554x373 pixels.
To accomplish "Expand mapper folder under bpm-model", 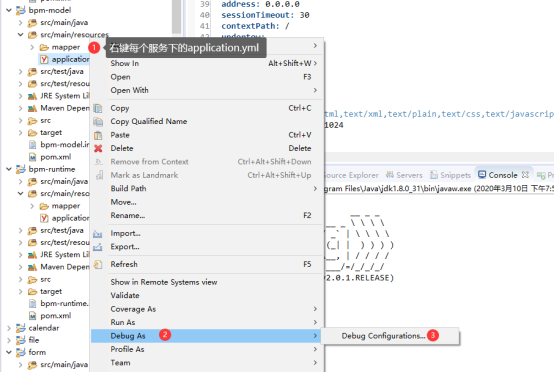I will point(32,47).
